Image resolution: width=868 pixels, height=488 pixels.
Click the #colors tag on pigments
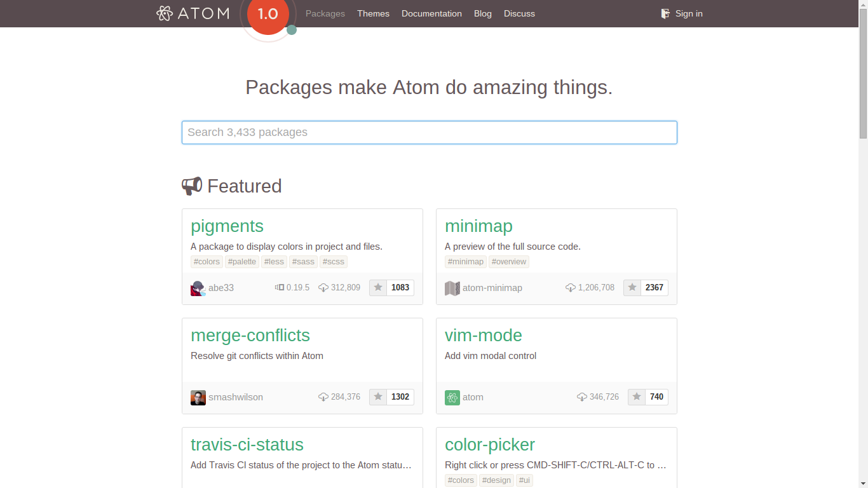coord(207,262)
